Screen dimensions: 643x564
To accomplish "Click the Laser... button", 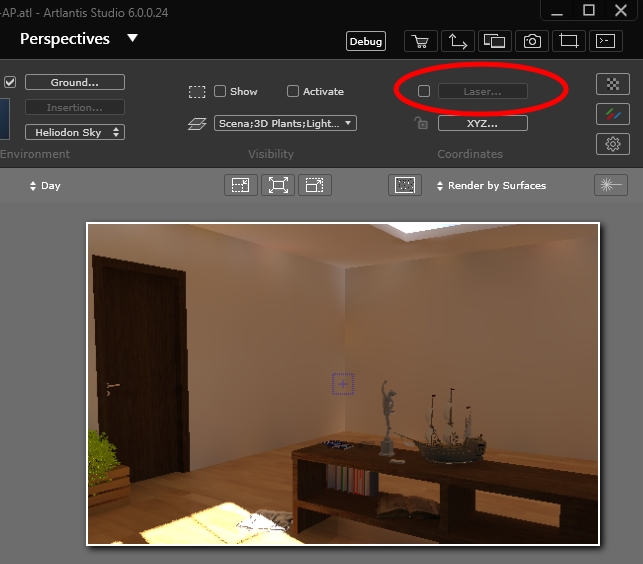I will click(483, 91).
